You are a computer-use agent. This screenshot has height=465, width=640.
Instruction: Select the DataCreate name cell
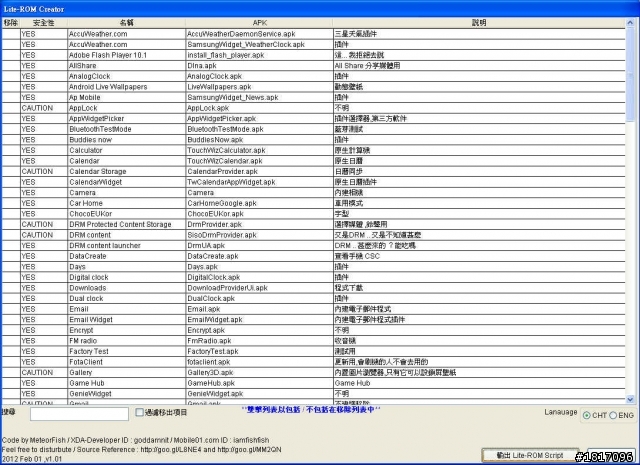pyautogui.click(x=126, y=256)
